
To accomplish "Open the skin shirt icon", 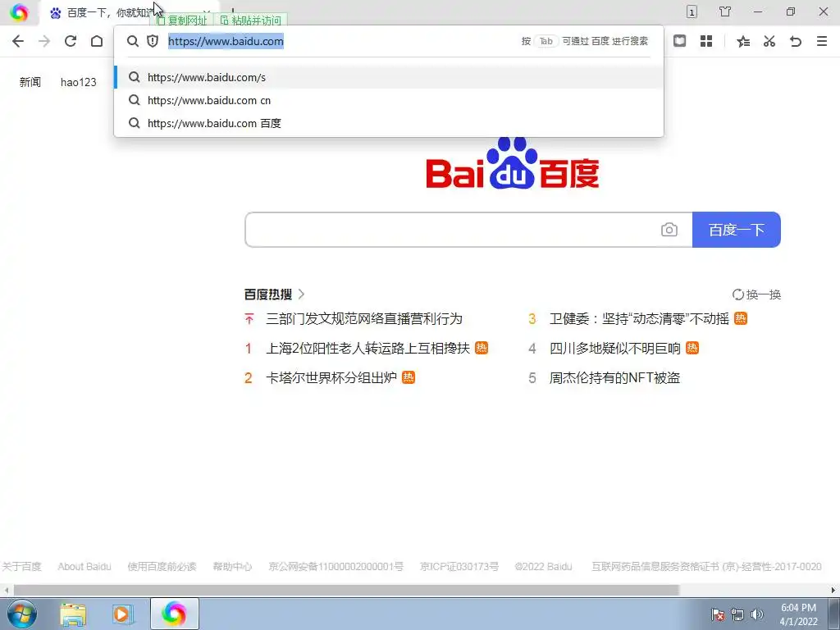I will tap(725, 11).
